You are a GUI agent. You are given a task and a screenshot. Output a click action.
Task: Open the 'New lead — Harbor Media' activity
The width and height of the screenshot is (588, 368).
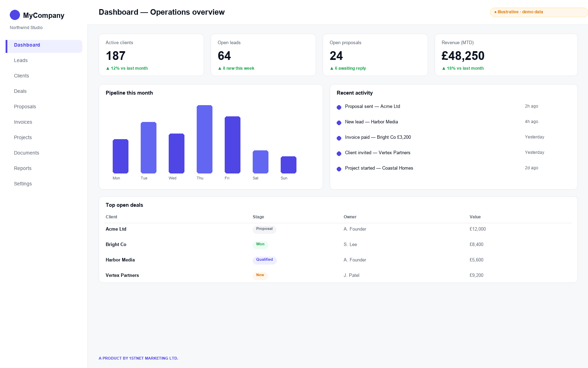point(371,122)
